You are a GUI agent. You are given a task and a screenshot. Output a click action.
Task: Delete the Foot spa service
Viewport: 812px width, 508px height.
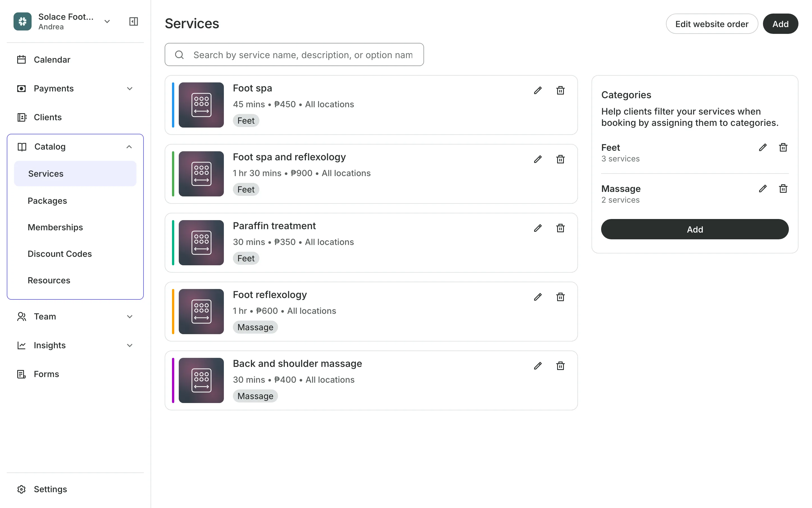(560, 90)
